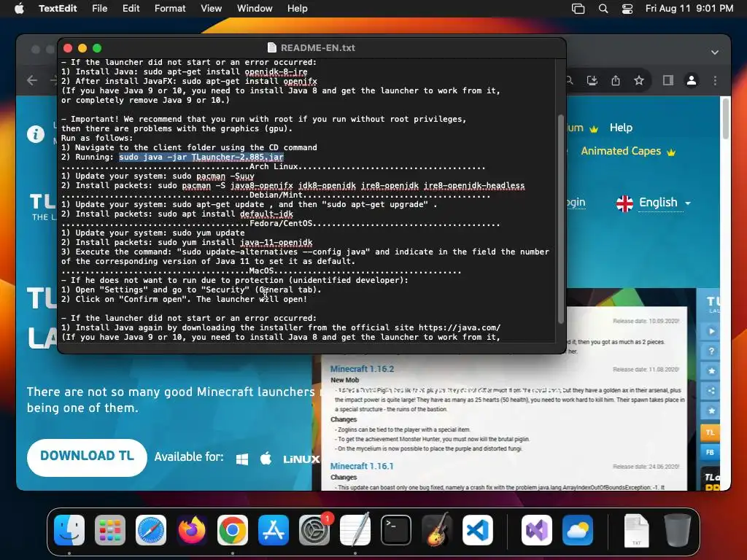Launch GarageBand from the Dock
The height and width of the screenshot is (560, 747).
tap(437, 530)
